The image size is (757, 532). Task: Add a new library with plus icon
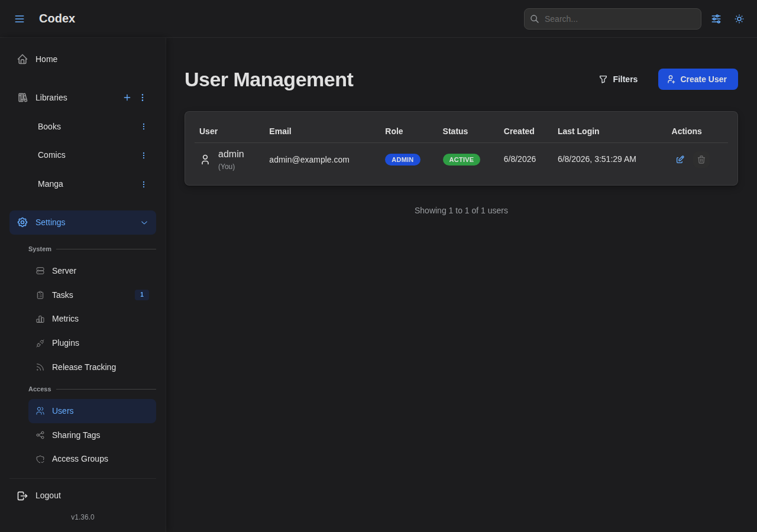click(127, 98)
